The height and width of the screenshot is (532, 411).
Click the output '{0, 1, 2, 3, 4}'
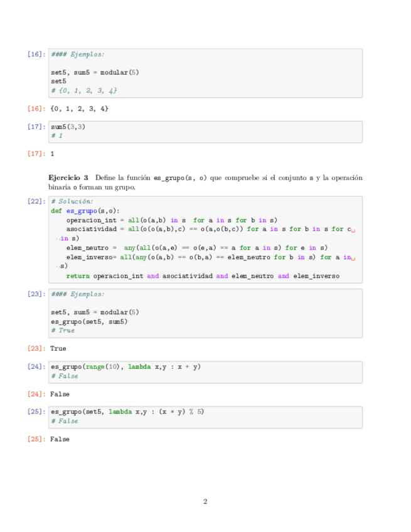click(x=79, y=109)
